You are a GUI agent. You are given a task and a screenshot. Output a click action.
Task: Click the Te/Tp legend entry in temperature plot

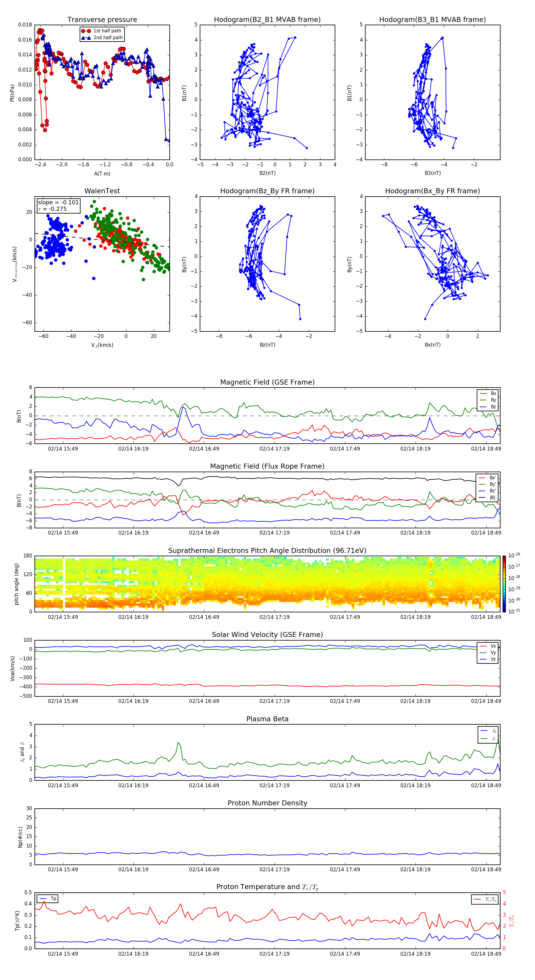click(x=485, y=899)
